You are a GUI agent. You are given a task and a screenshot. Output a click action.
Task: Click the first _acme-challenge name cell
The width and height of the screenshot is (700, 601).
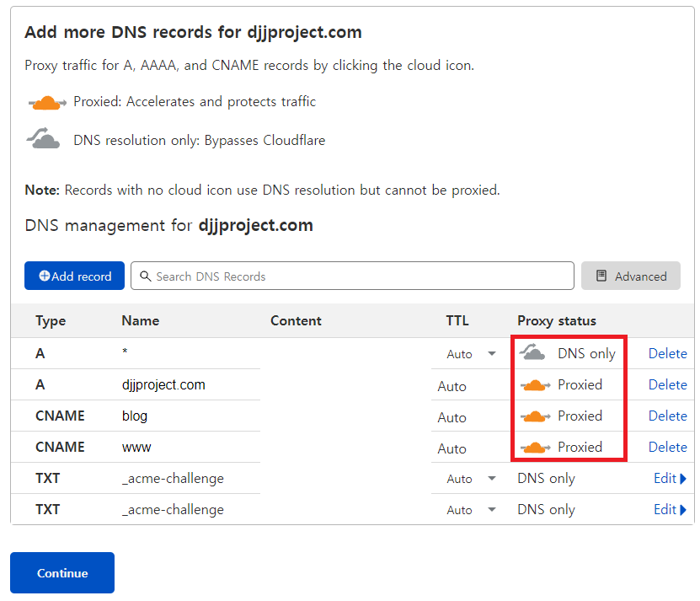(x=173, y=479)
